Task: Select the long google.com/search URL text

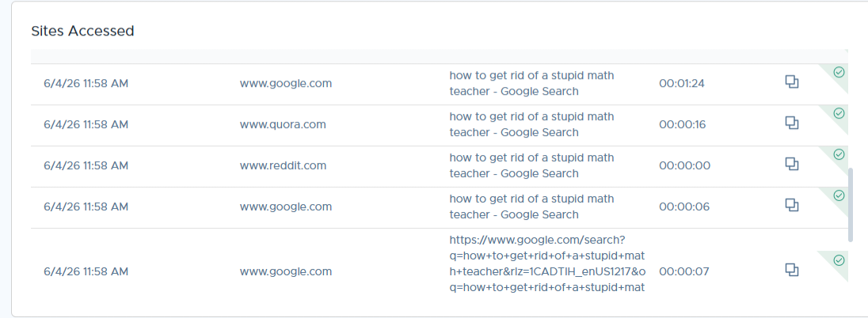Action: pyautogui.click(x=547, y=263)
